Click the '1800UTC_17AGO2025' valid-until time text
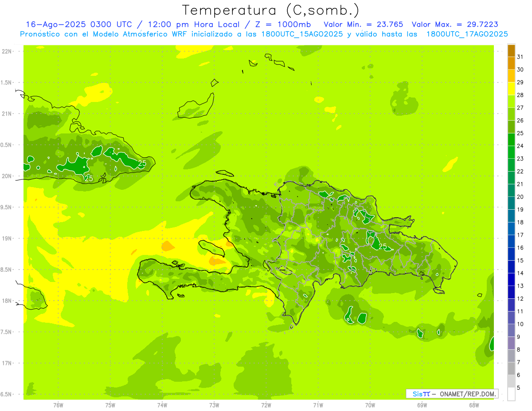The height and width of the screenshot is (411, 532). 467,34
